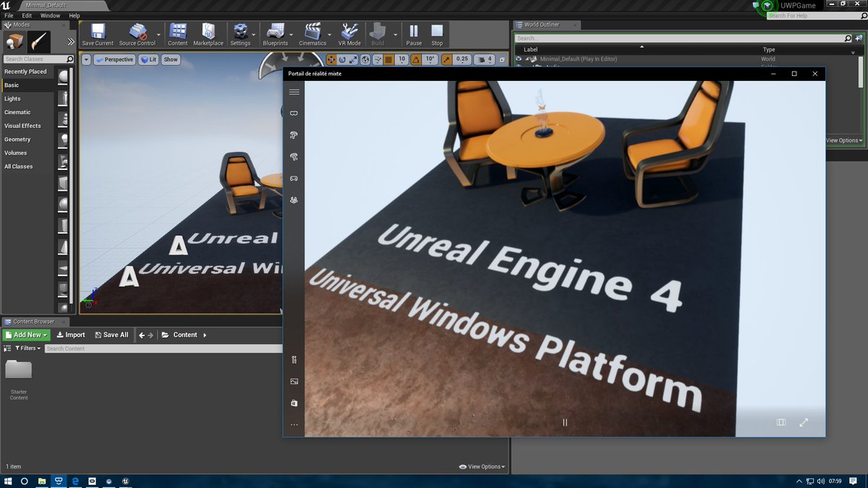Click the people icon in portal sidebar
This screenshot has height=488, width=868.
[x=294, y=200]
